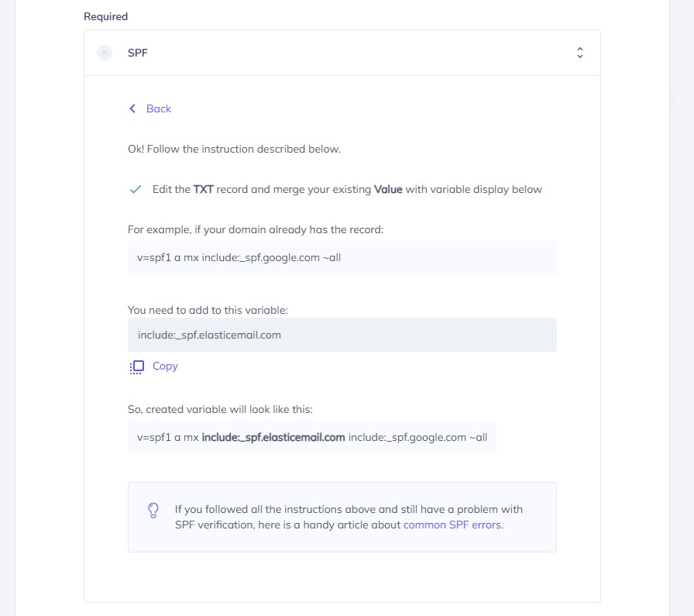This screenshot has height=616, width=694.
Task: Click the bold Value word in the instruction
Action: (x=388, y=189)
